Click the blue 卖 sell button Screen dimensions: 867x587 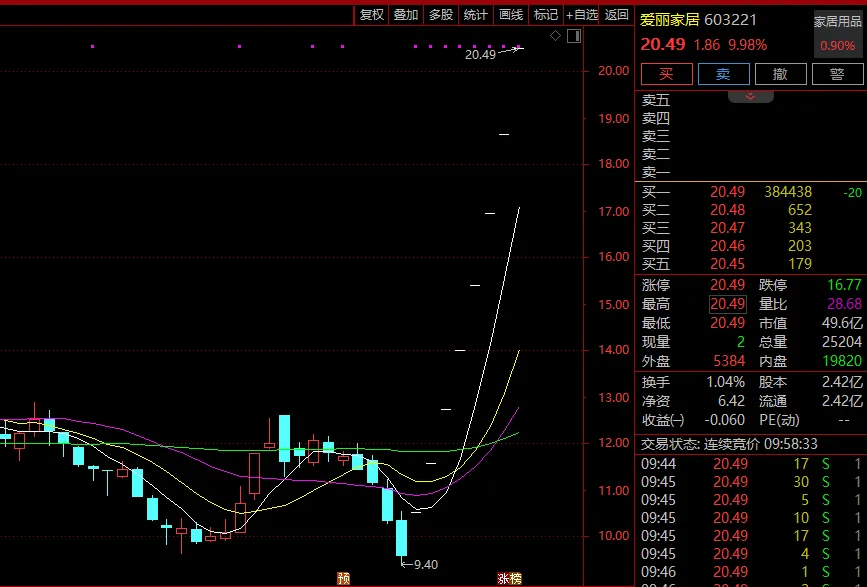(x=724, y=74)
